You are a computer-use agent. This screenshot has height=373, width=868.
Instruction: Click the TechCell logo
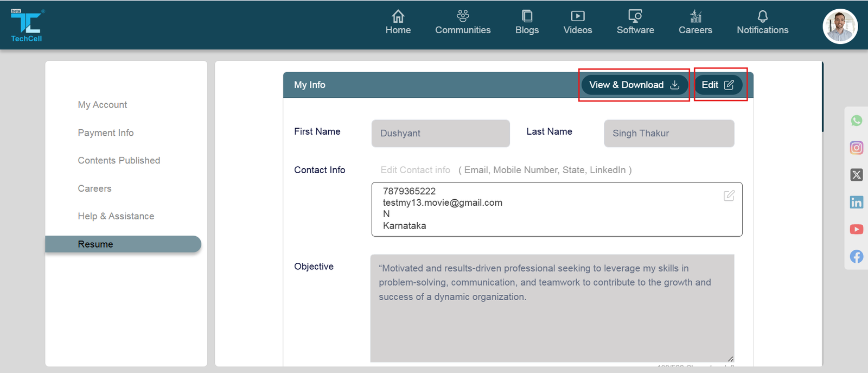[27, 26]
